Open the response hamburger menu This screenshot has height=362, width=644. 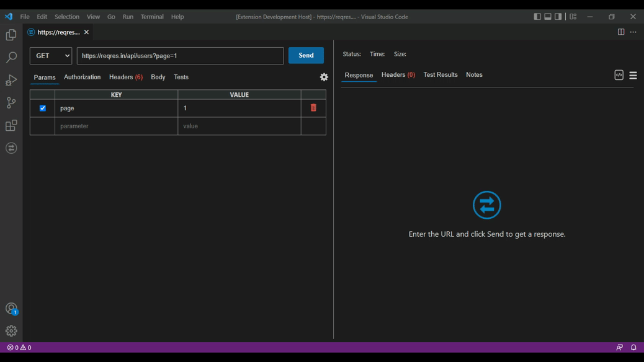coord(633,76)
